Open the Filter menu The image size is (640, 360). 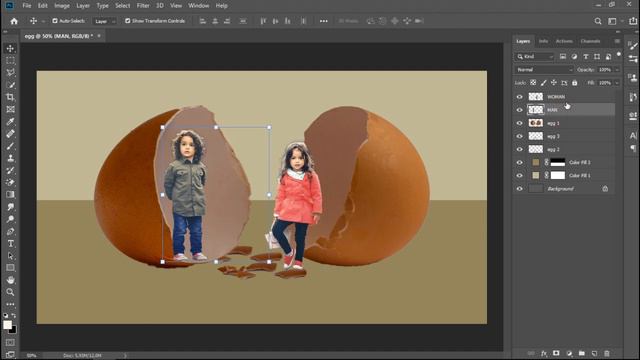[x=143, y=6]
